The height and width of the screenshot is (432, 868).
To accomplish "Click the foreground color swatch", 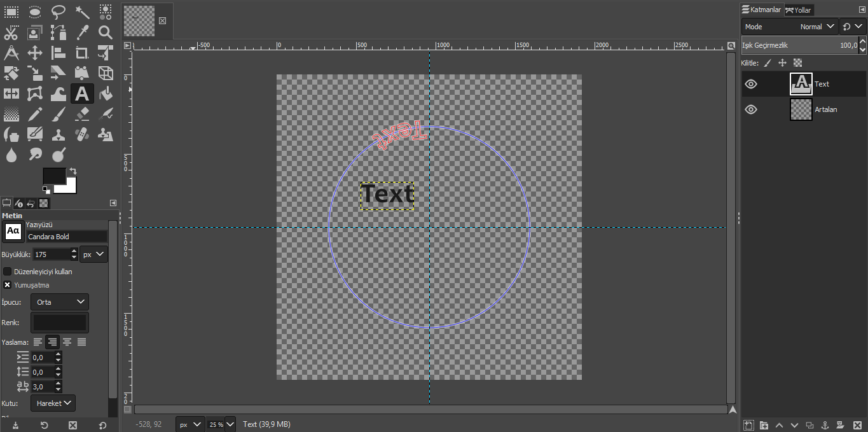I will (53, 176).
